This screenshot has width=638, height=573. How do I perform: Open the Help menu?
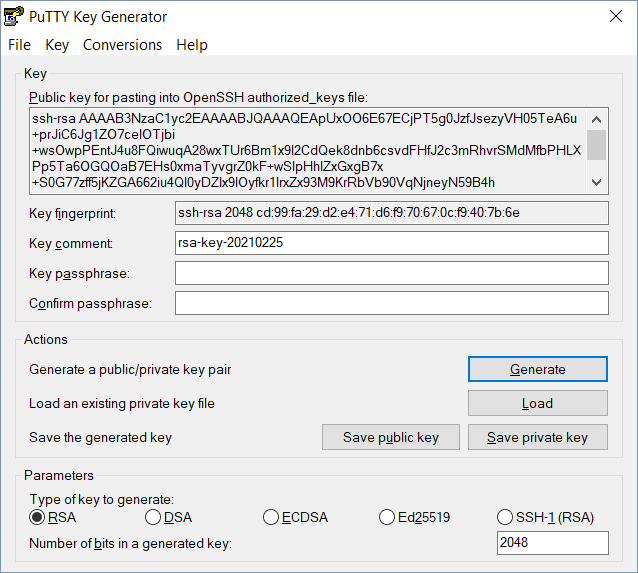(192, 45)
